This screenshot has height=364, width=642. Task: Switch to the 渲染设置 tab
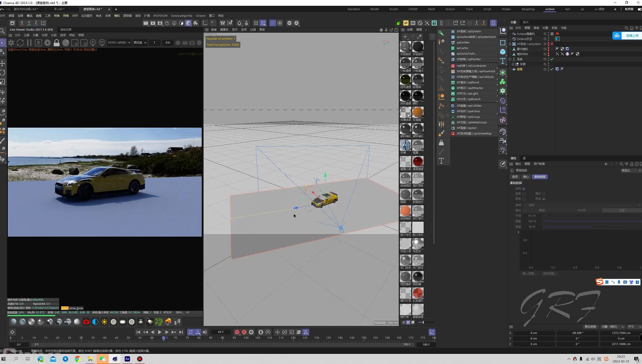[x=66, y=30]
